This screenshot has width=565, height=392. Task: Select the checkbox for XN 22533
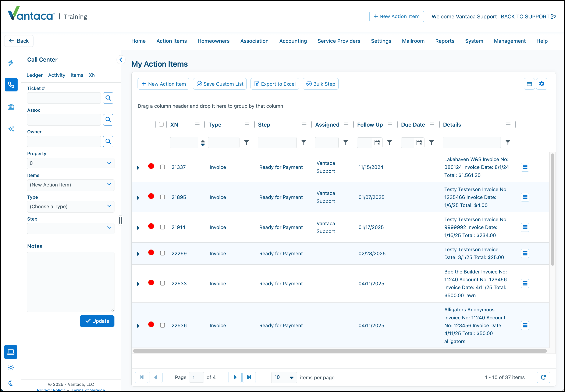163,283
